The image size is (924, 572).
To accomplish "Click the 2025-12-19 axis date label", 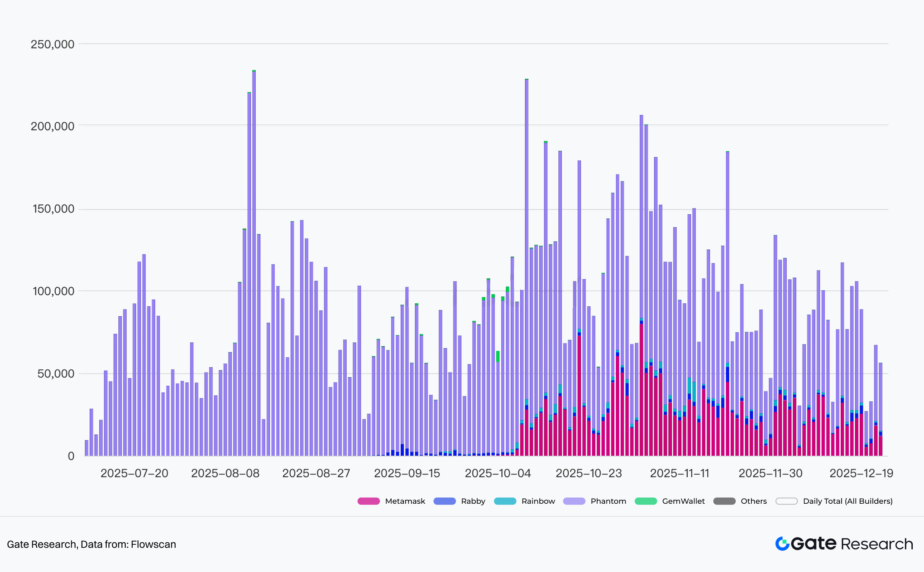I will pyautogui.click(x=861, y=473).
